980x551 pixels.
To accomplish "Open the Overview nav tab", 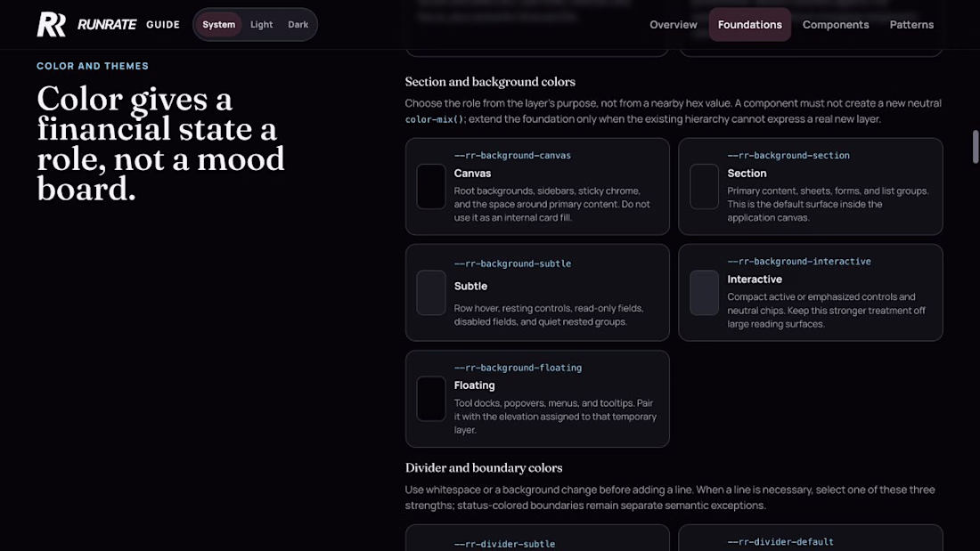I will click(674, 24).
